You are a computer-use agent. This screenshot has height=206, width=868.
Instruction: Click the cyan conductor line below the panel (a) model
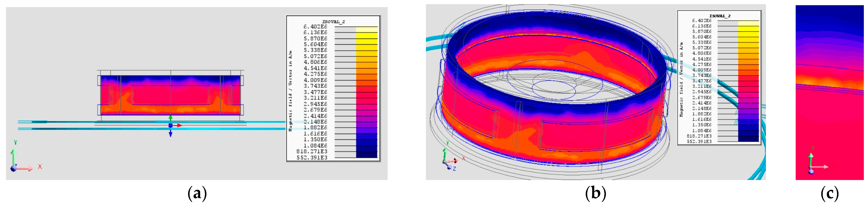152,129
